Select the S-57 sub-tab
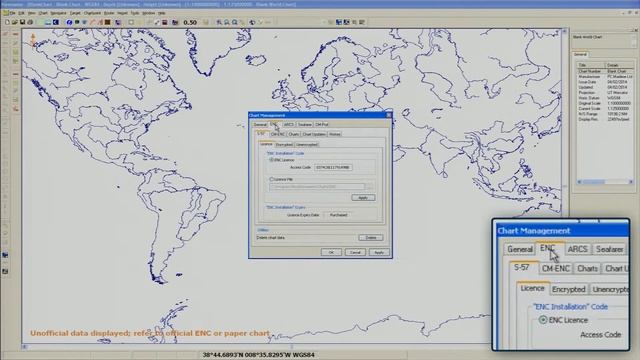 (261, 133)
